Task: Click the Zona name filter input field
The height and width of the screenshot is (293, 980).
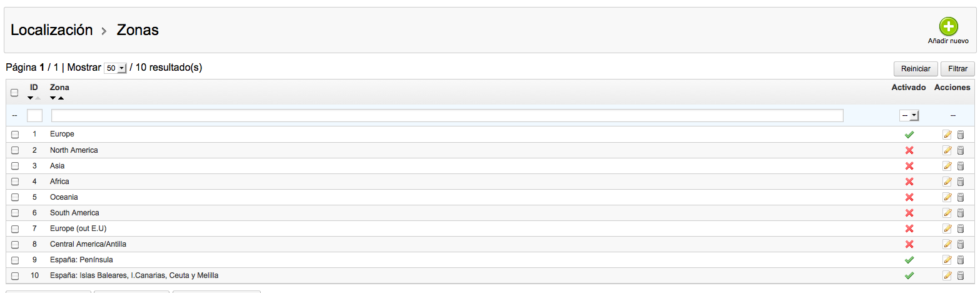Action: coord(447,116)
